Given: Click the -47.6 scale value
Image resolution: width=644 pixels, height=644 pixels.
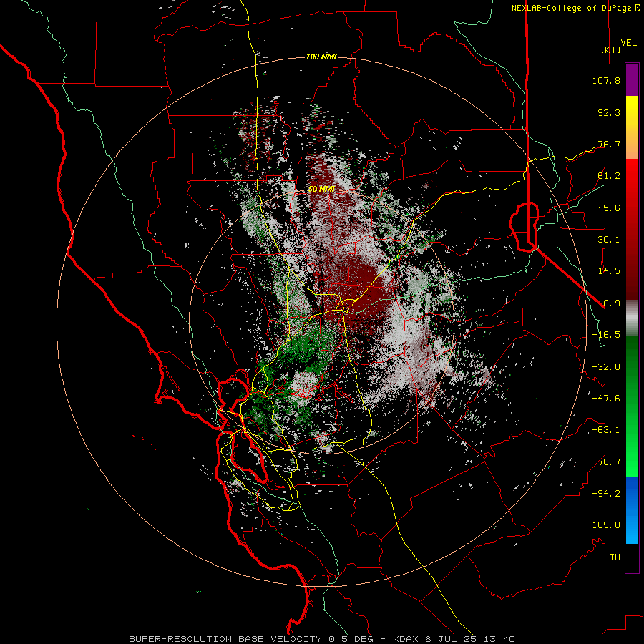Looking at the screenshot, I should [x=606, y=399].
